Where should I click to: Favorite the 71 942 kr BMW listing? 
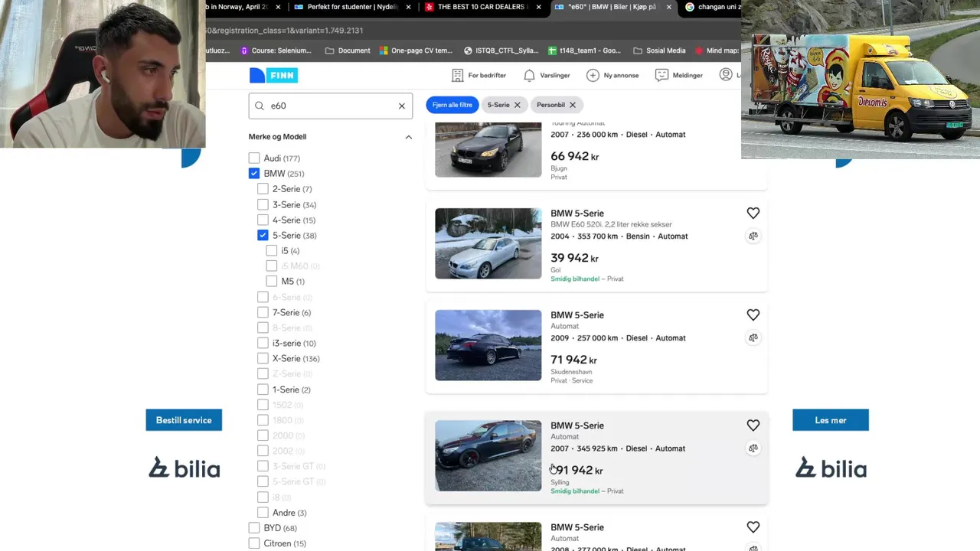[x=753, y=315]
